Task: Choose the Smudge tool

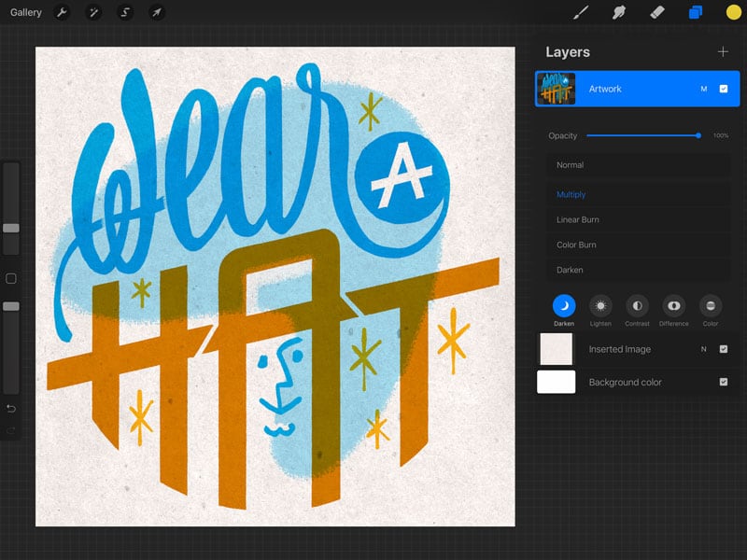Action: click(x=618, y=13)
